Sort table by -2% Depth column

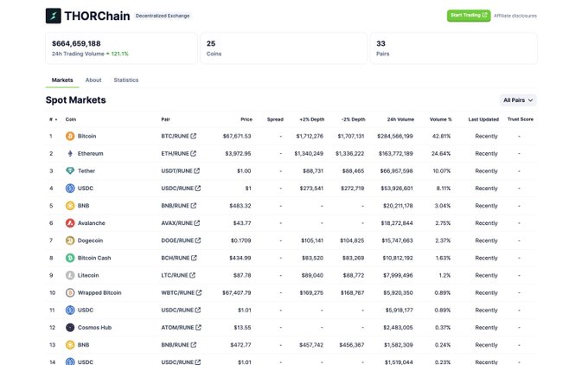point(354,119)
